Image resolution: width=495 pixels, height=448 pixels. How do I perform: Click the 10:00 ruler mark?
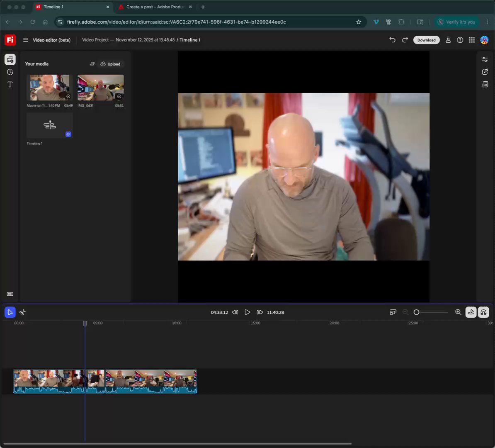click(177, 323)
